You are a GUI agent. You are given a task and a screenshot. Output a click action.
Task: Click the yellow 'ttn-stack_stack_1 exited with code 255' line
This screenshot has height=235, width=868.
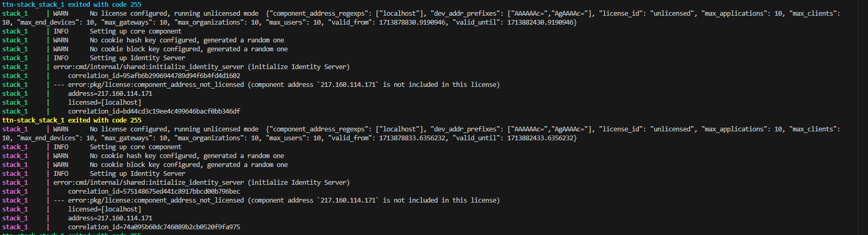[x=72, y=120]
